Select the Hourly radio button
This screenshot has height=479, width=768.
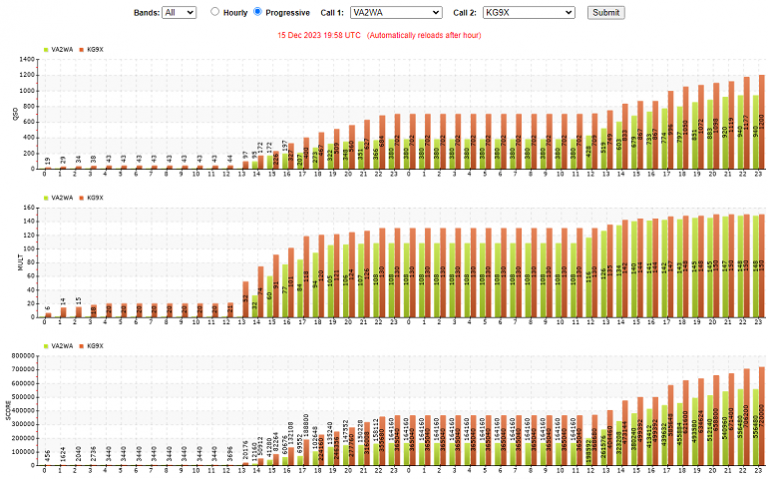215,12
